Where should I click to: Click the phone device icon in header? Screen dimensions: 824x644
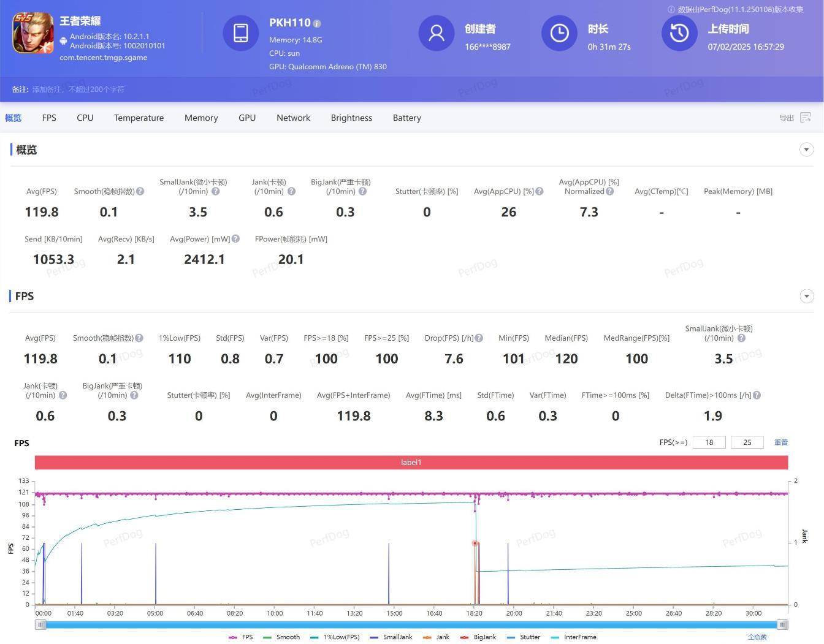pos(240,33)
